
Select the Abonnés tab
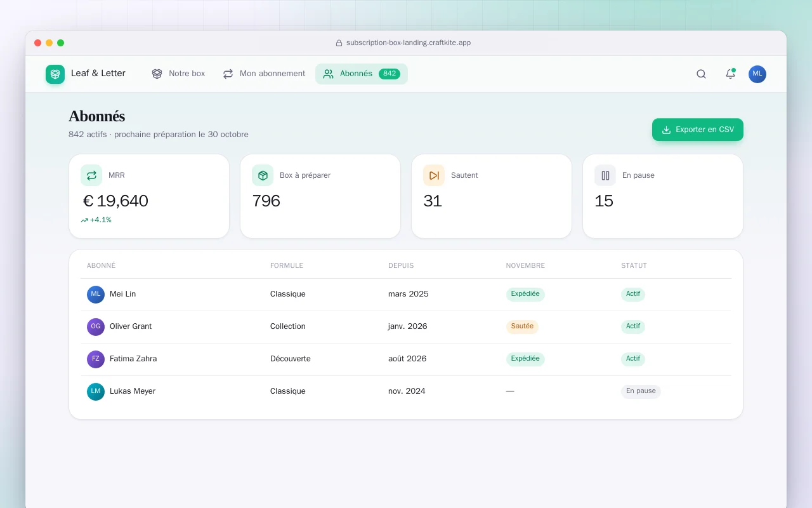pyautogui.click(x=362, y=74)
